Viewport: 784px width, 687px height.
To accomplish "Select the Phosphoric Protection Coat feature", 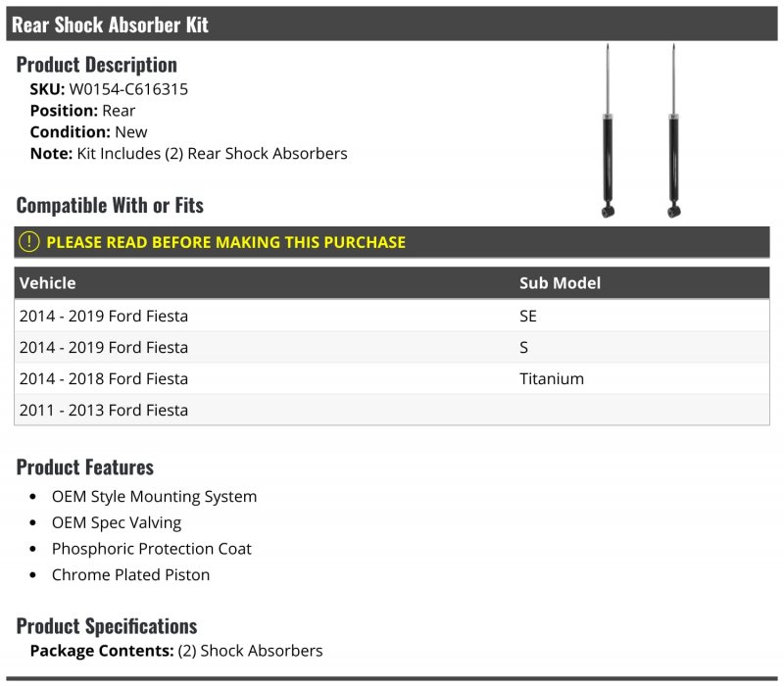I will pyautogui.click(x=152, y=549).
